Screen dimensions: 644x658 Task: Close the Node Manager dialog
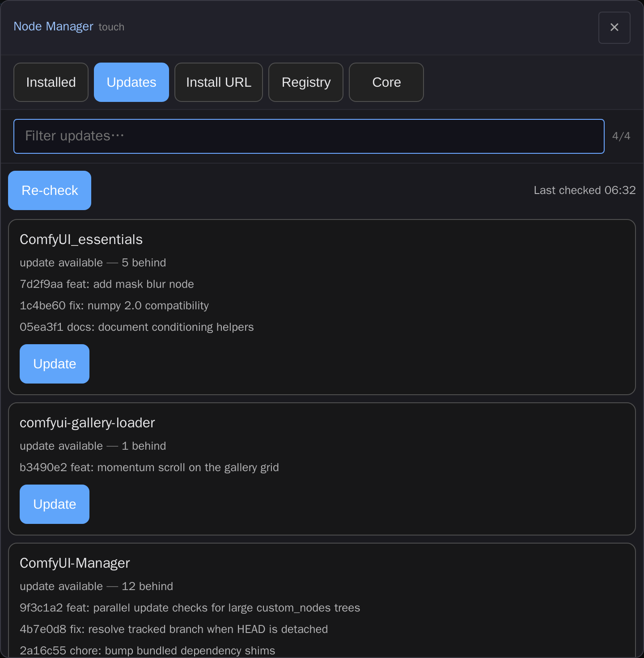coord(614,28)
